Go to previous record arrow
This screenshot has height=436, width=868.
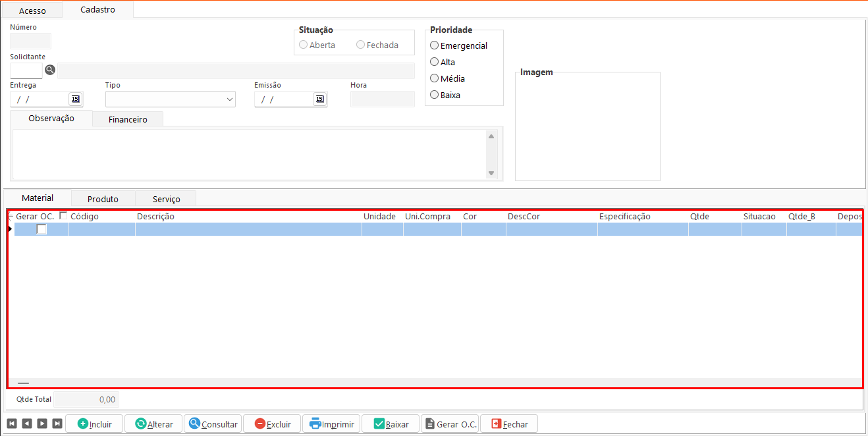(x=26, y=423)
